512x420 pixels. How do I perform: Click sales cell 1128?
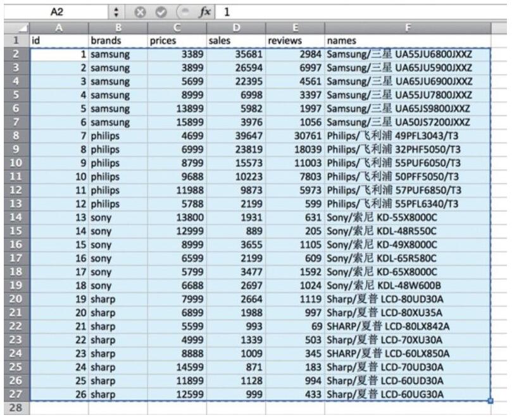(x=236, y=381)
